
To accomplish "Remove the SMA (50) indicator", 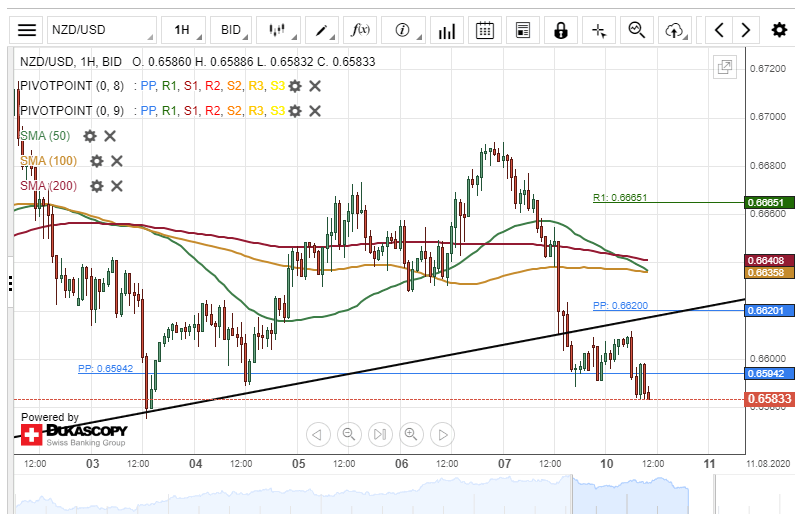I will coord(110,136).
